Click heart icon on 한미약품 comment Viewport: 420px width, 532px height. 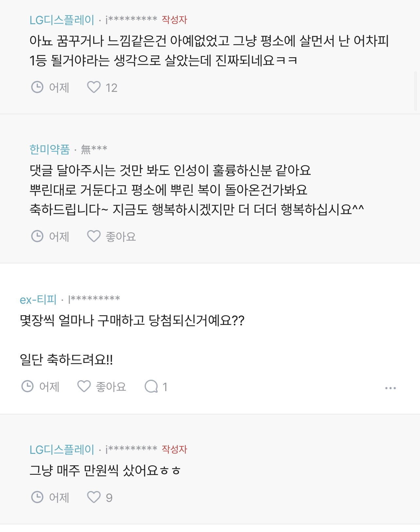tap(94, 236)
